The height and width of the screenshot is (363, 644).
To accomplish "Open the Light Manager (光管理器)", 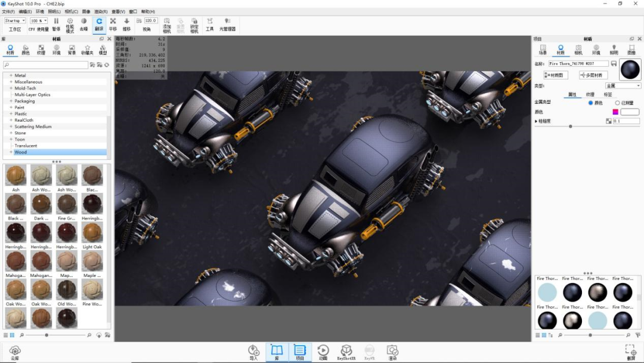I will (x=227, y=24).
